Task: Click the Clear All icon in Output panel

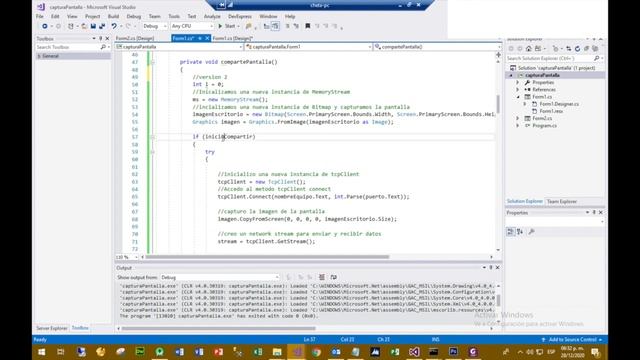Action: (322, 277)
